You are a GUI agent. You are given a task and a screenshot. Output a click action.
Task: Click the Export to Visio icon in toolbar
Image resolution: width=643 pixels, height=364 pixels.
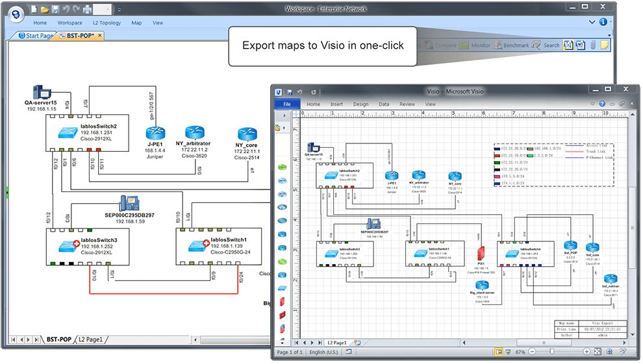(568, 45)
